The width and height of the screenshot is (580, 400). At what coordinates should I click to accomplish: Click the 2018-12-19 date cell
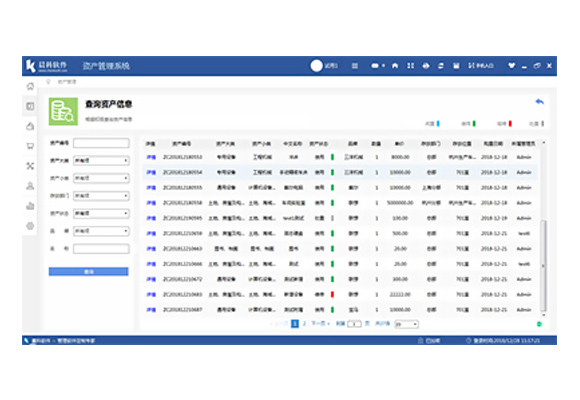494,218
